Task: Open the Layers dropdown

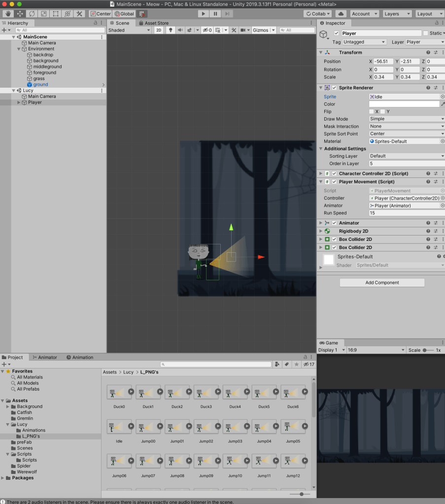Action: point(397,14)
